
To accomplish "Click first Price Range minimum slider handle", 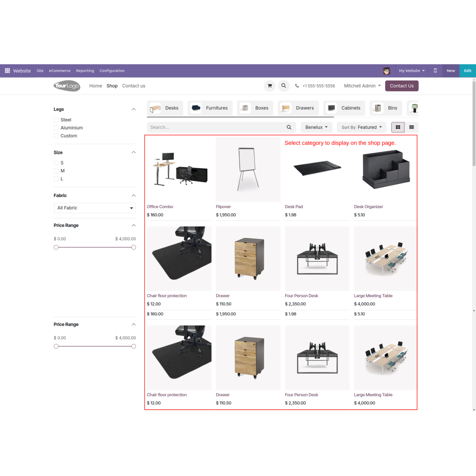I will pyautogui.click(x=56, y=248).
